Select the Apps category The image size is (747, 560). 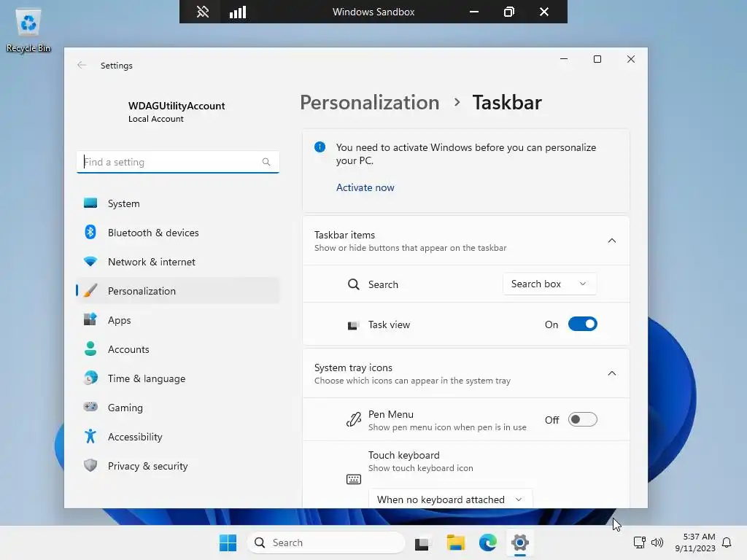pos(178,319)
